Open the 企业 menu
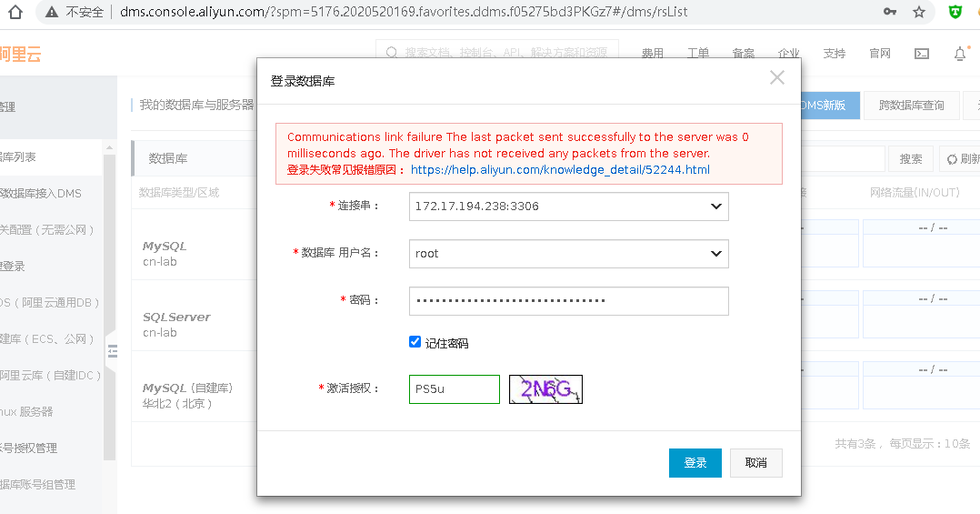Image resolution: width=980 pixels, height=514 pixels. click(789, 53)
